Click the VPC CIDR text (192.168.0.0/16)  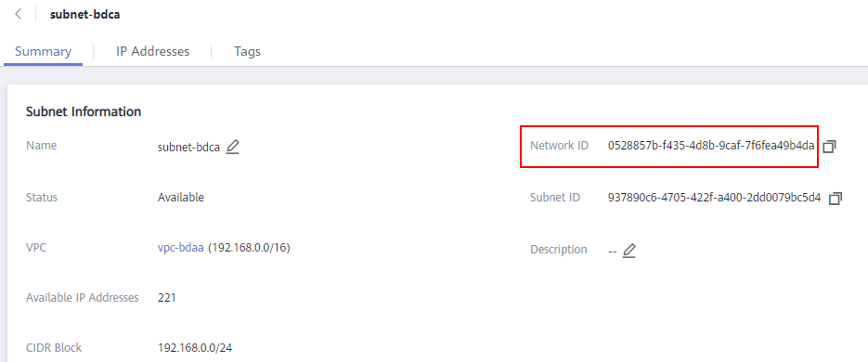point(249,248)
